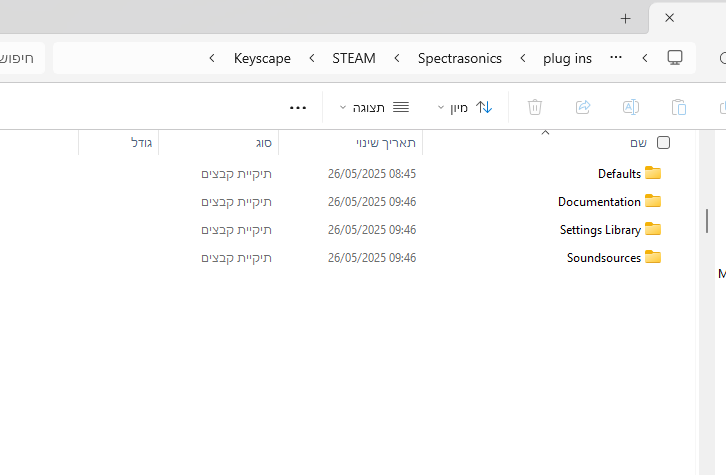Click the Soundsources folder name

click(x=604, y=258)
